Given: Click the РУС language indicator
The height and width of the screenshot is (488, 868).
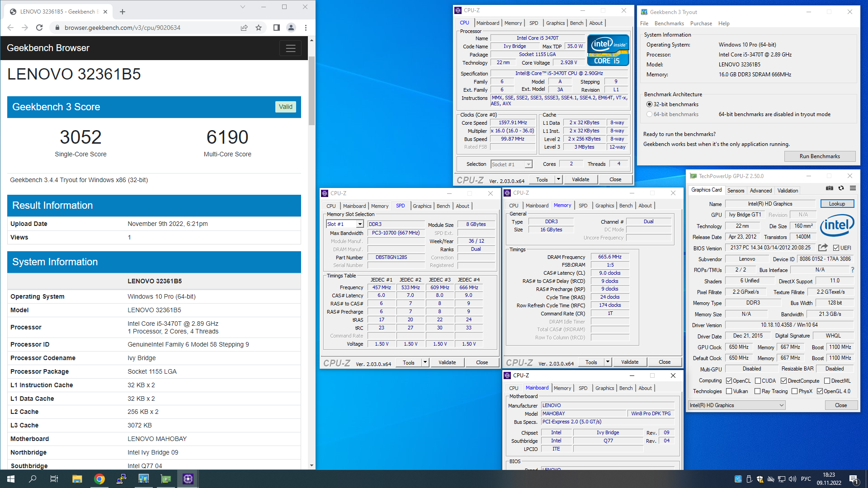Looking at the screenshot, I should (x=806, y=479).
